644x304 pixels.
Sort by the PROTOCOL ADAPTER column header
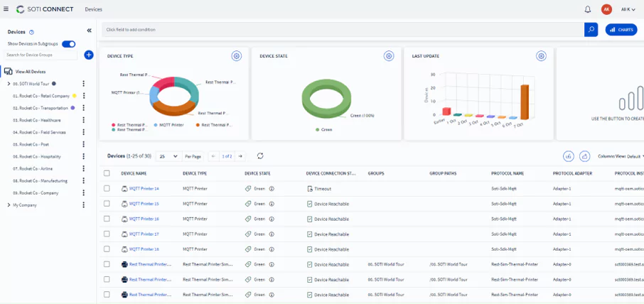[x=572, y=173]
